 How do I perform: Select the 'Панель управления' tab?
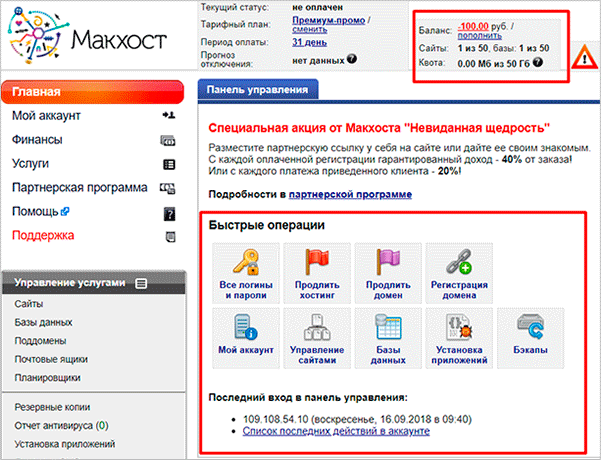coord(258,89)
